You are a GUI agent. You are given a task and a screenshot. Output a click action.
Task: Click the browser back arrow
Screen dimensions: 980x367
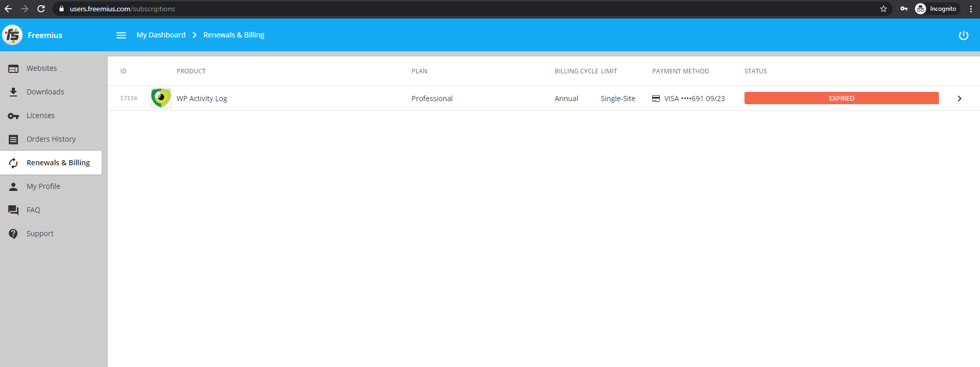pos(8,9)
